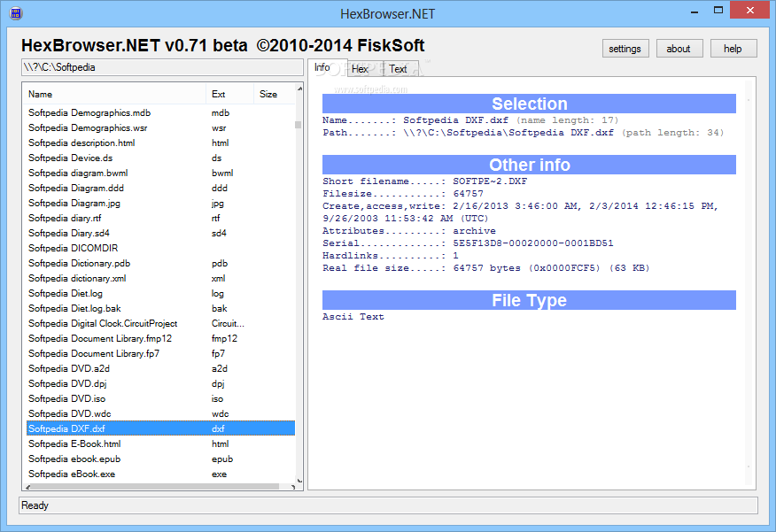Image resolution: width=776 pixels, height=532 pixels.
Task: Maximize the HexBrowser.NET window
Action: click(x=718, y=10)
